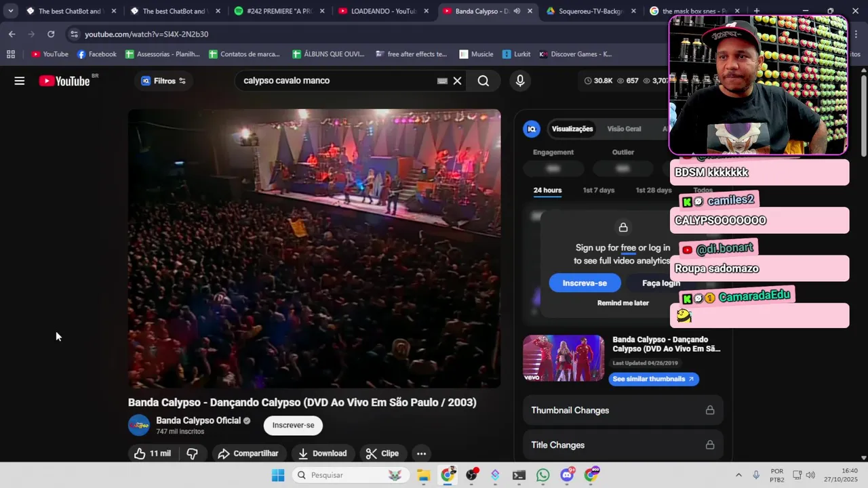Close the Banda Calypso tab
Image resolution: width=868 pixels, height=488 pixels.
click(530, 11)
